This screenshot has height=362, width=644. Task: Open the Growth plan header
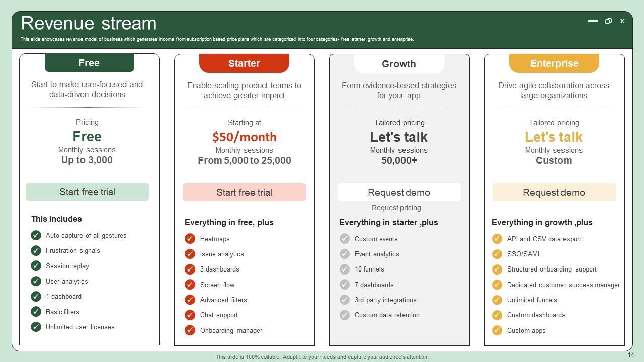[399, 64]
